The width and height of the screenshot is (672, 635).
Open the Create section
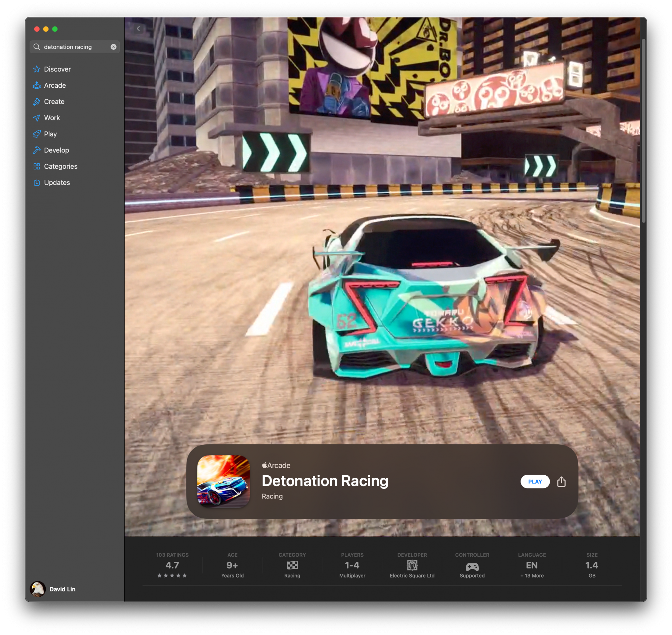[75, 102]
